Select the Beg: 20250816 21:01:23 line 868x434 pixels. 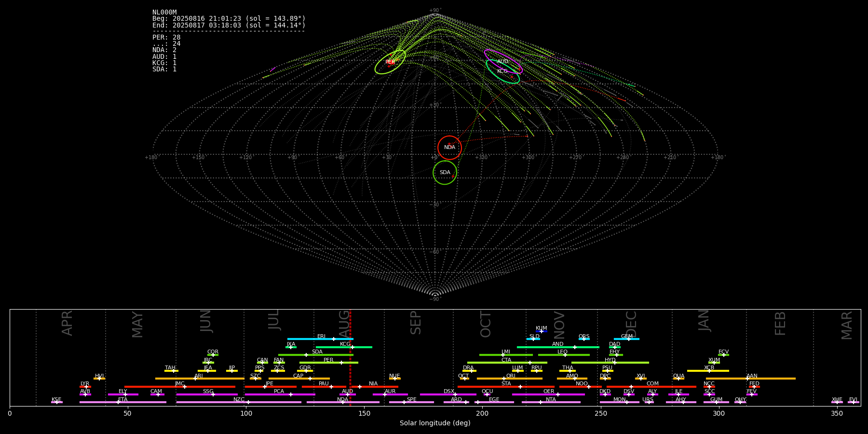229,19
